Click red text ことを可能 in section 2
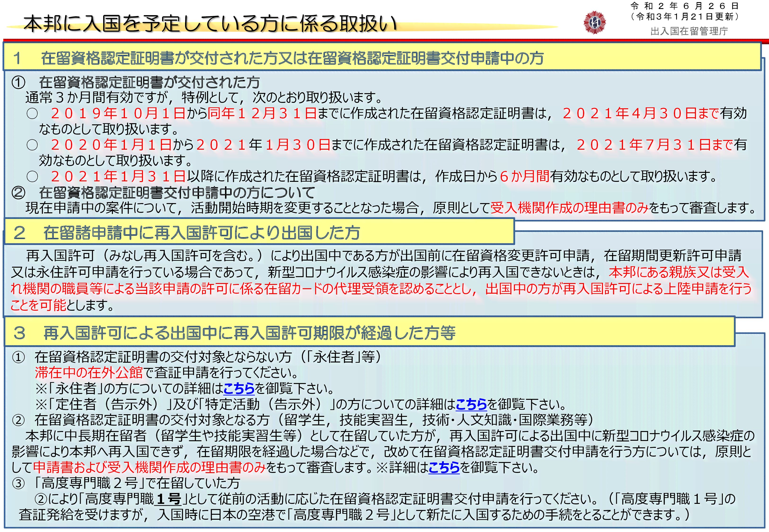Viewport: 769px width, 532px height. click(x=38, y=305)
